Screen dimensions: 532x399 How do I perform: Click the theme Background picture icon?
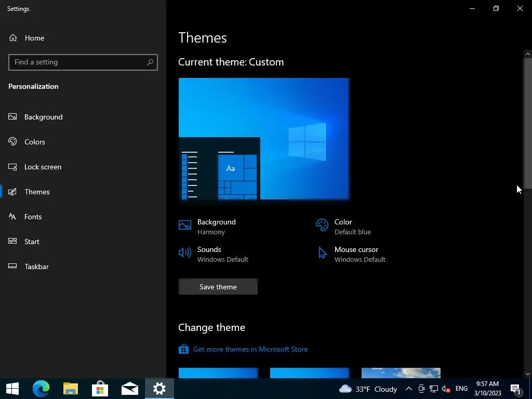185,225
